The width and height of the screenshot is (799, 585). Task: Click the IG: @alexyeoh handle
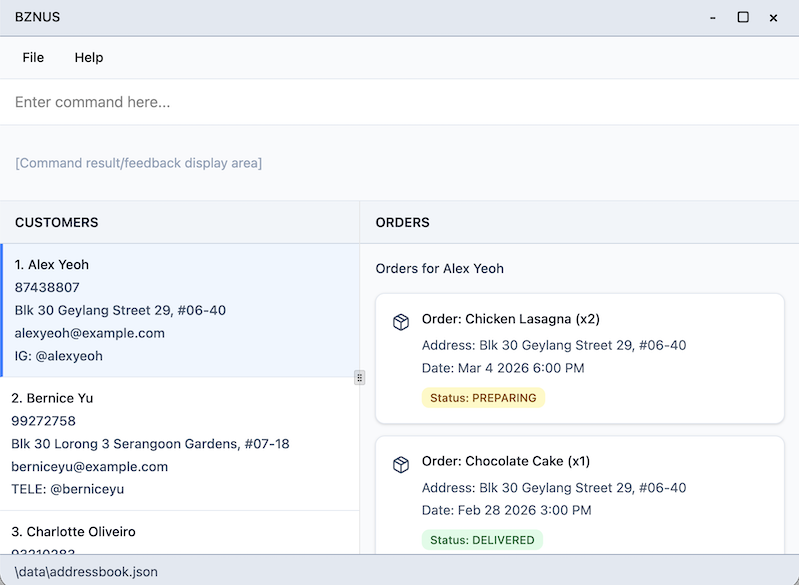[x=59, y=356]
